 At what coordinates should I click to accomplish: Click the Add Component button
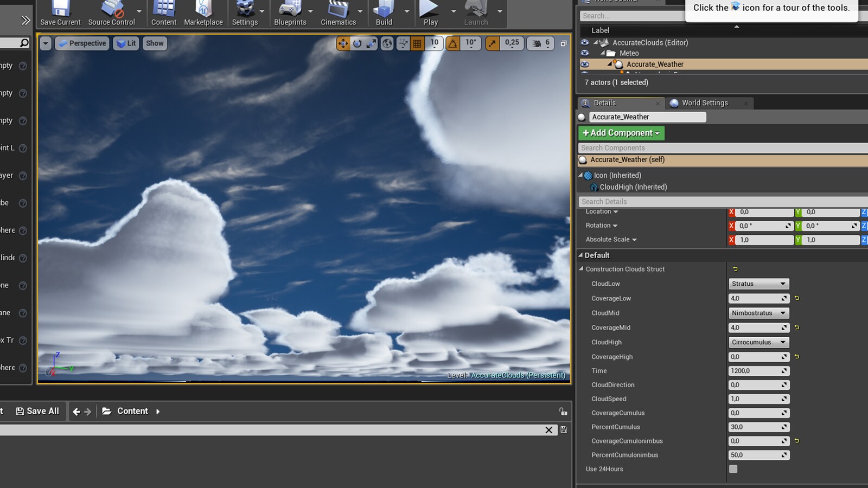tap(621, 133)
